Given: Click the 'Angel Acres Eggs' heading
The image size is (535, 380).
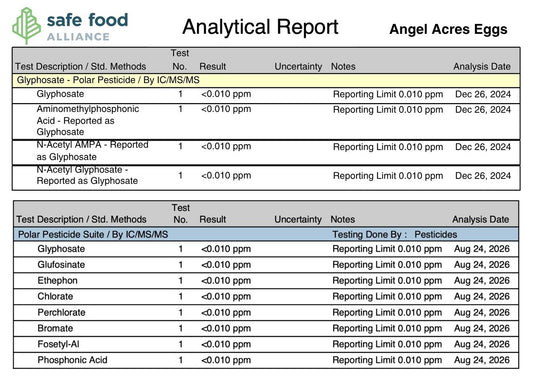Looking at the screenshot, I should pyautogui.click(x=448, y=29).
